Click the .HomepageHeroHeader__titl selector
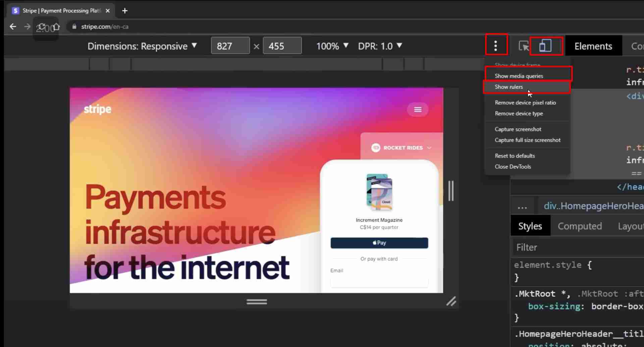The height and width of the screenshot is (347, 644). click(579, 334)
